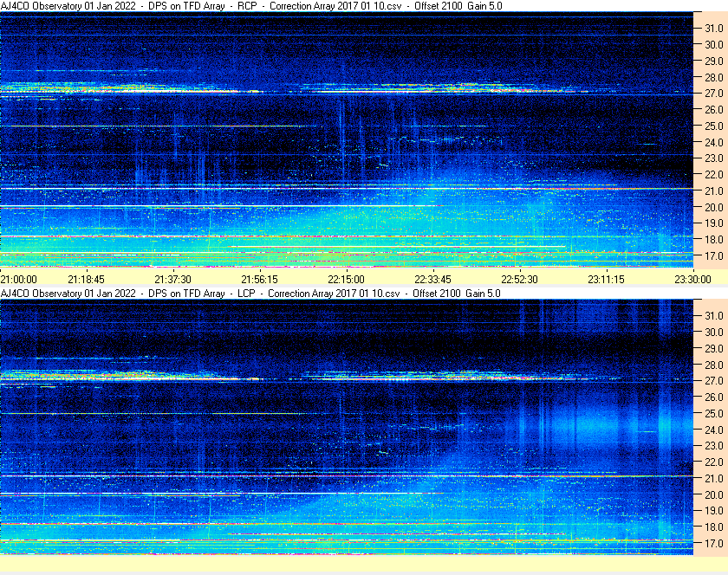Click the 28.0 frequency label on LCP plot
The image size is (728, 575).
714,365
